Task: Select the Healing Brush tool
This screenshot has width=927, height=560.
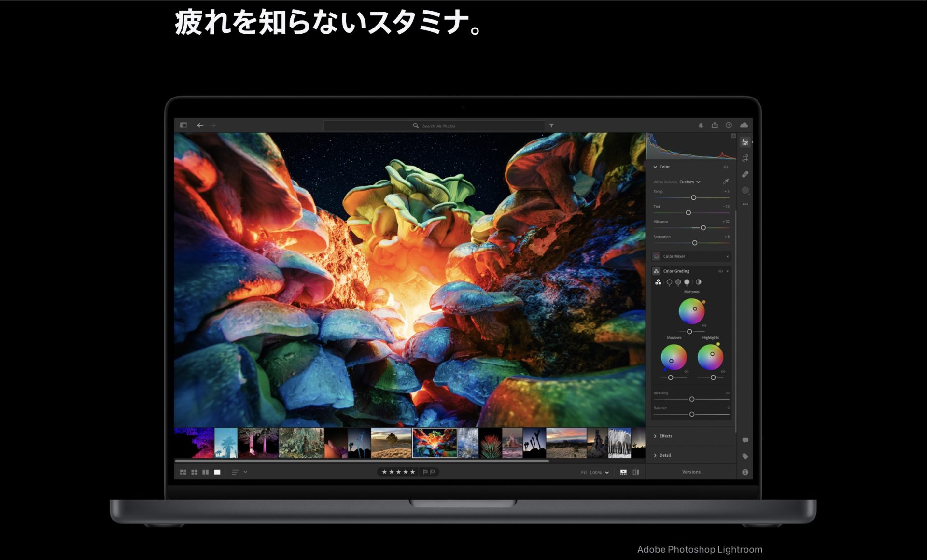Action: point(745,174)
